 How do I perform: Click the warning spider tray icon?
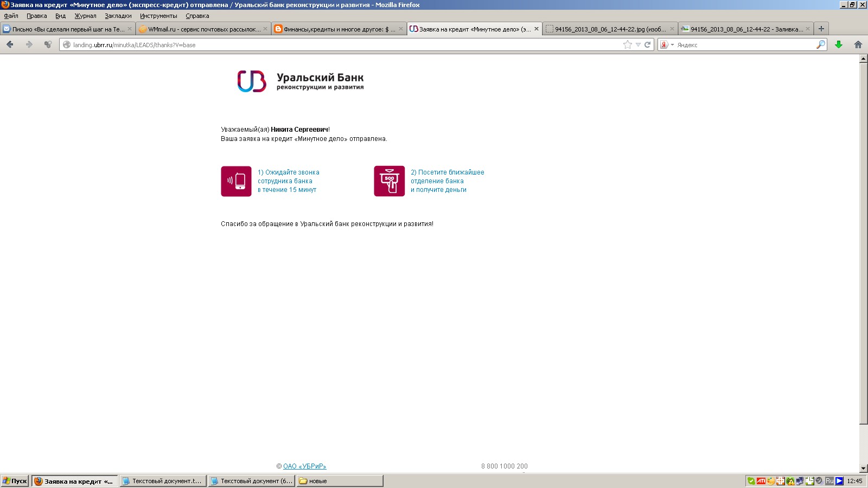(790, 481)
